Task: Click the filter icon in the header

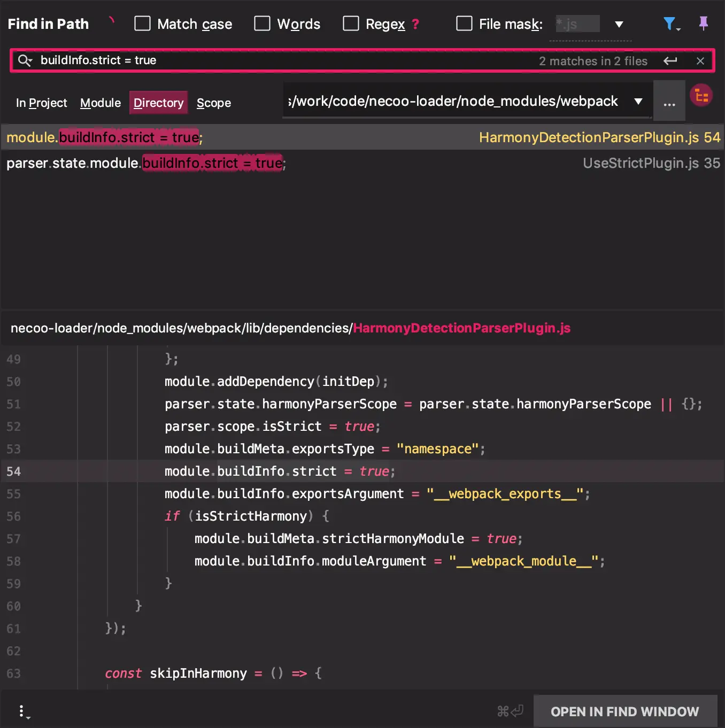Action: pyautogui.click(x=671, y=24)
